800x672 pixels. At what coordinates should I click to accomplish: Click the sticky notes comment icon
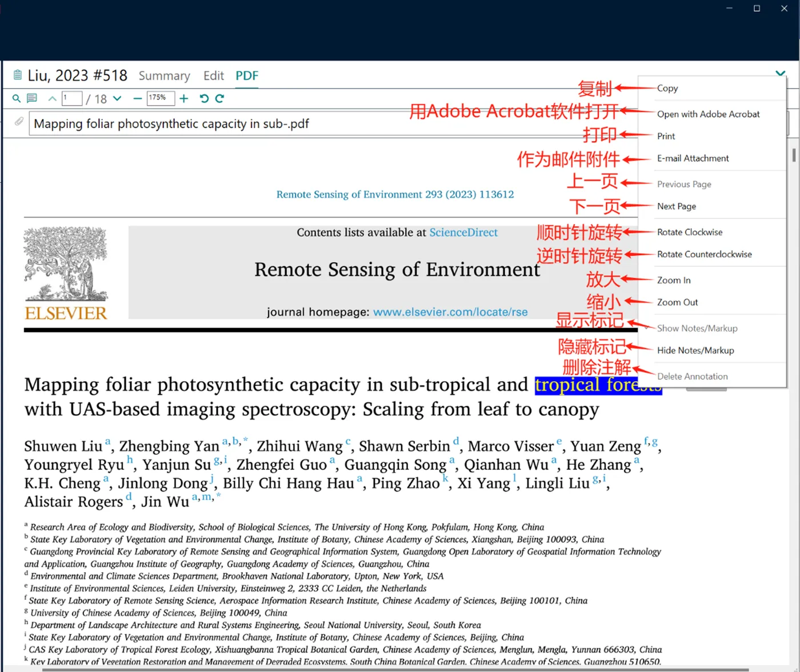coord(32,99)
